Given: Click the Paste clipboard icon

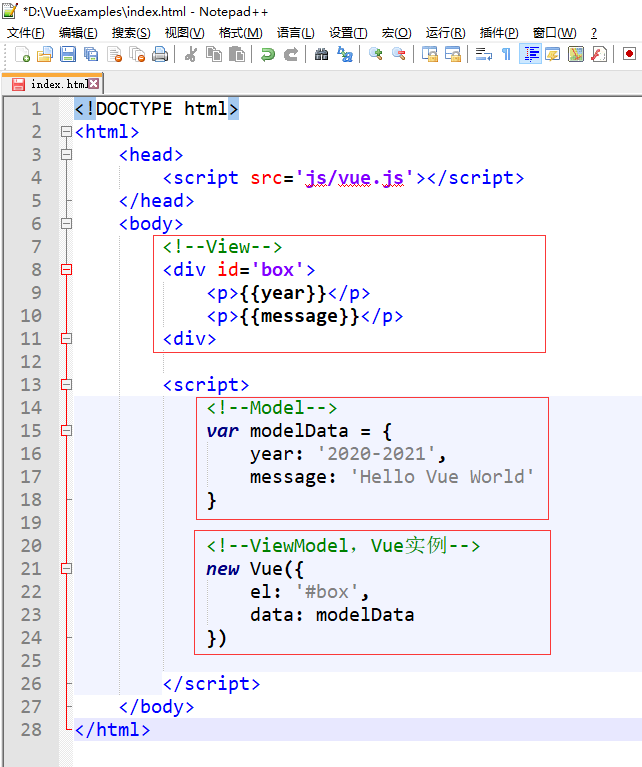Looking at the screenshot, I should pyautogui.click(x=237, y=54).
